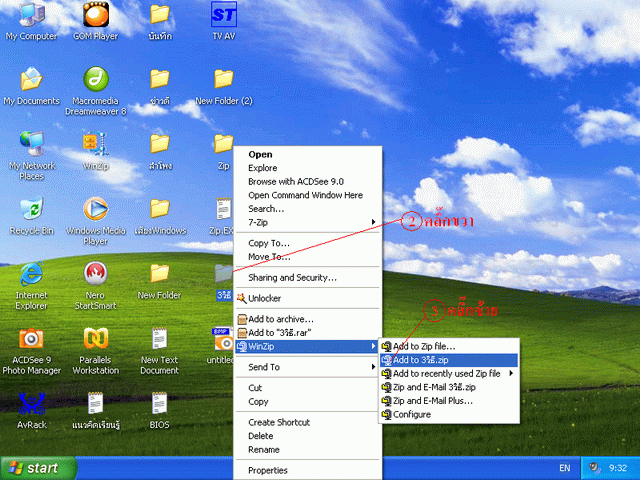Viewport: 640px width, 480px height.
Task: Click the EN language indicator
Action: (x=564, y=468)
